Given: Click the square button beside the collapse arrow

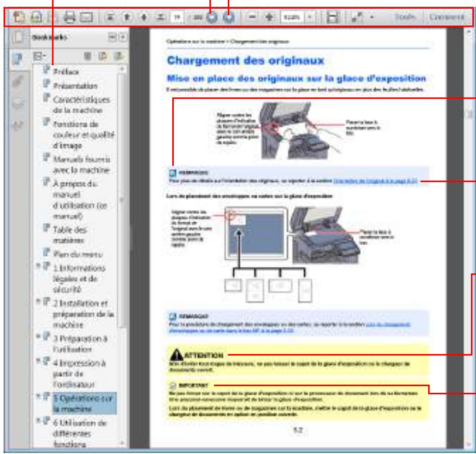Looking at the screenshot, I should tap(123, 37).
